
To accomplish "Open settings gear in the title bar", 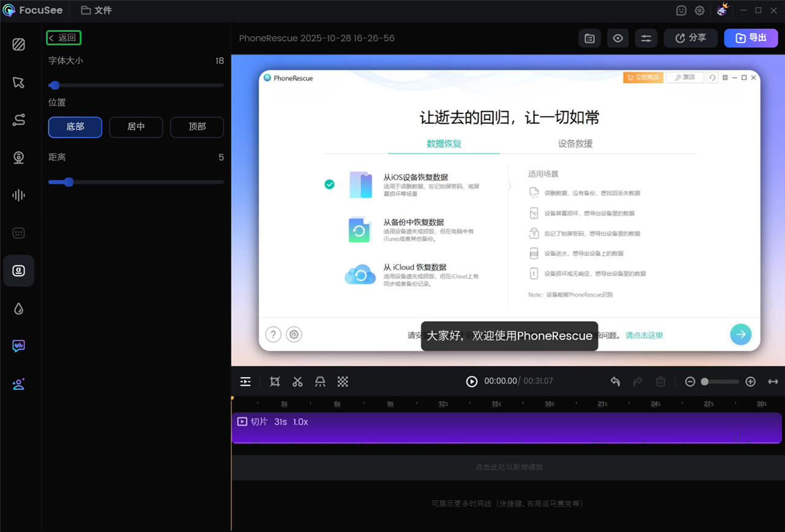I will (x=699, y=10).
